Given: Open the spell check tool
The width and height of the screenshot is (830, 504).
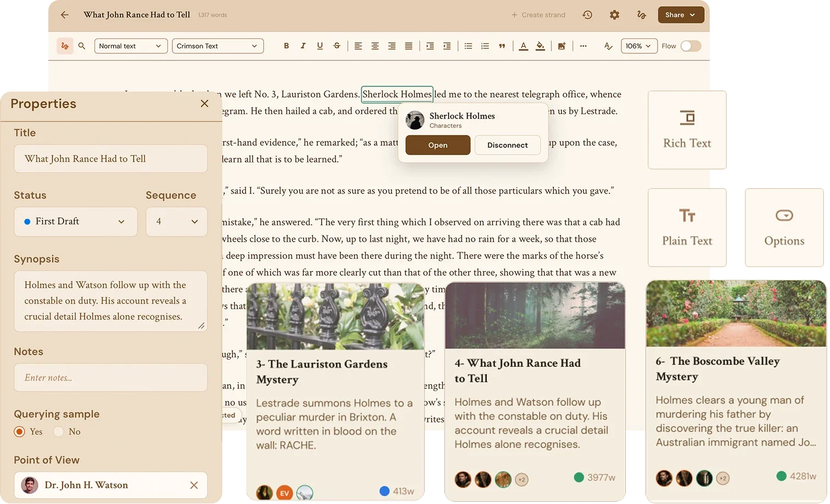Looking at the screenshot, I should pyautogui.click(x=608, y=46).
